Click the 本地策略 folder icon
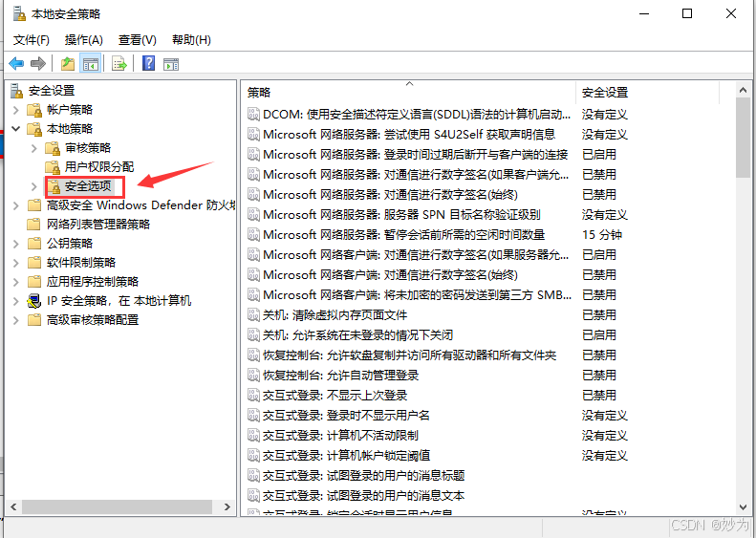The width and height of the screenshot is (756, 538). coord(34,129)
